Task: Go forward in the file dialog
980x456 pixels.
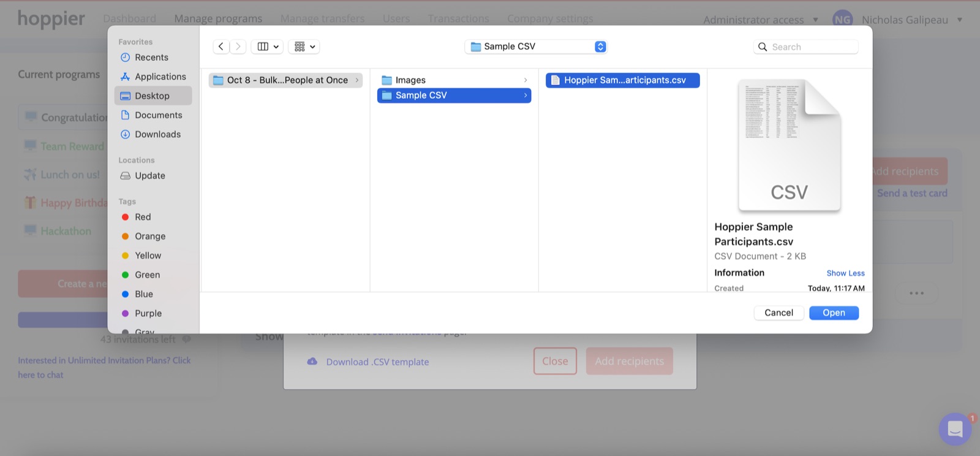Action: coord(238,47)
